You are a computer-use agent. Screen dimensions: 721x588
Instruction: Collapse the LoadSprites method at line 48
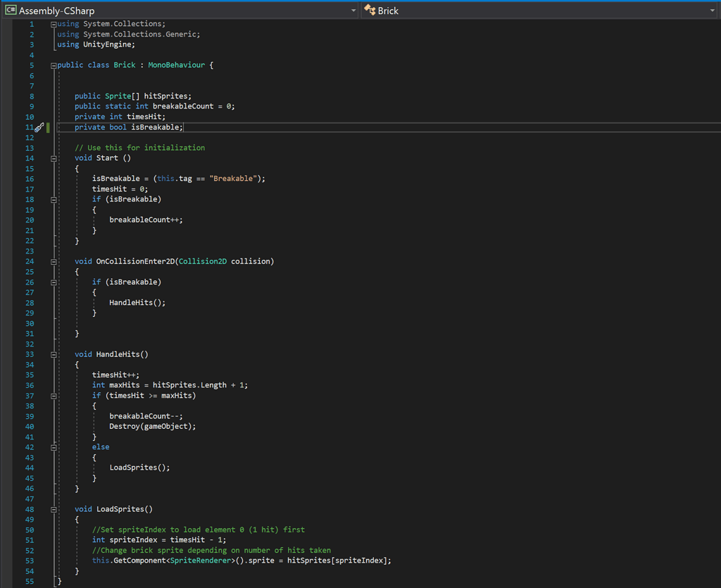pos(54,510)
